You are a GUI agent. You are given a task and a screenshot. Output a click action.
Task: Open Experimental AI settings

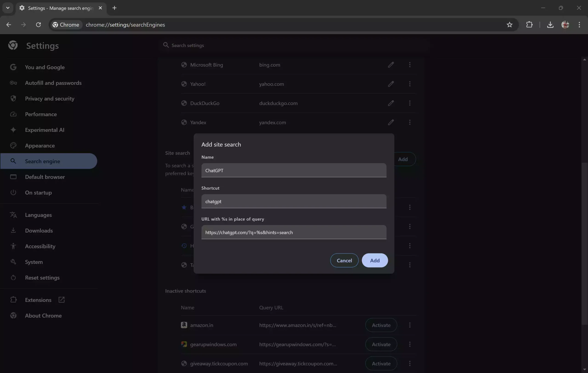(x=49, y=130)
